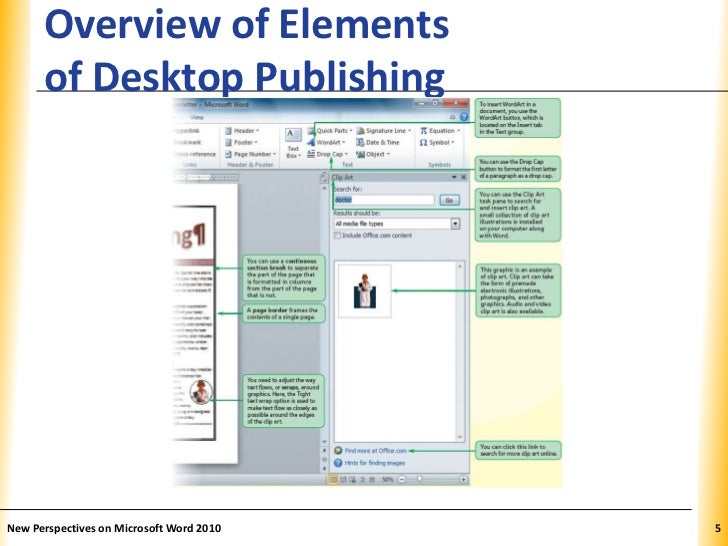Viewport: 728px width, 546px height.
Task: Click Clip Art results scrollbar down arrow
Action: pos(460,437)
